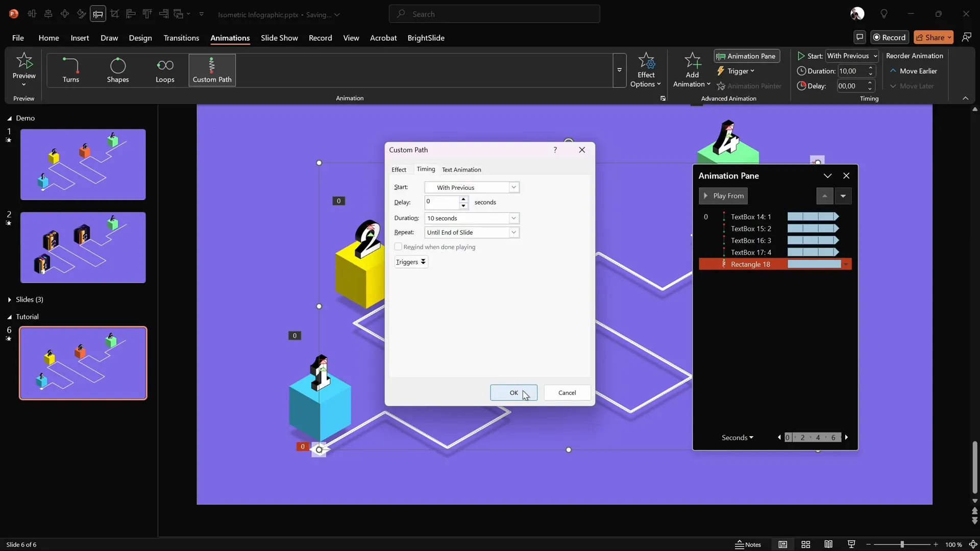
Task: Click the ribbon Duration field
Action: coord(852,71)
